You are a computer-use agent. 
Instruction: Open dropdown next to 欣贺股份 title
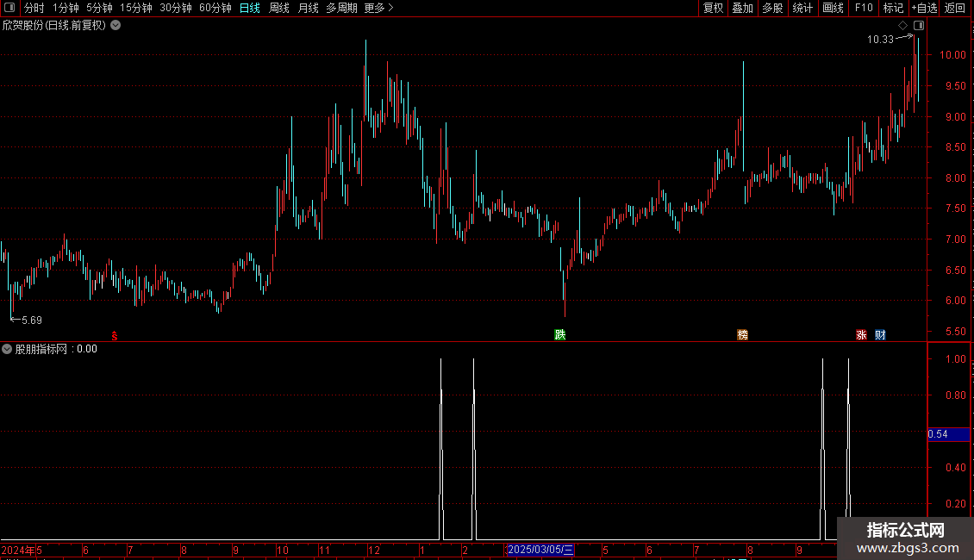116,26
